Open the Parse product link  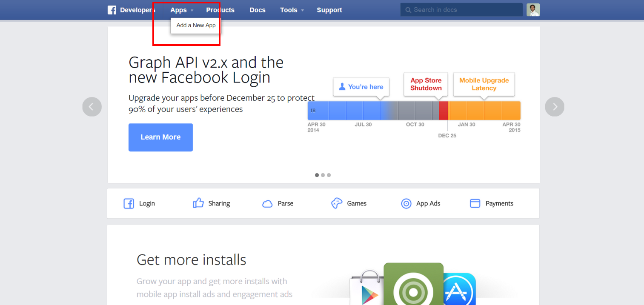[286, 203]
